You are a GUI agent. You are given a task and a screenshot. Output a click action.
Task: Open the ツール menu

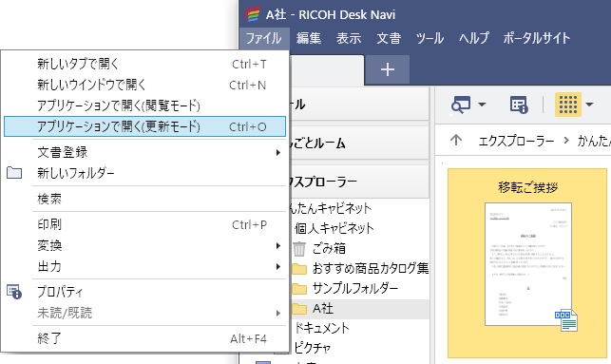pyautogui.click(x=430, y=38)
